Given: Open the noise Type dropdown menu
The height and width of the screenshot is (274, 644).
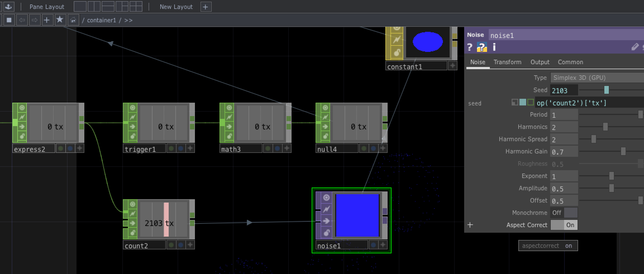Looking at the screenshot, I should [x=597, y=78].
